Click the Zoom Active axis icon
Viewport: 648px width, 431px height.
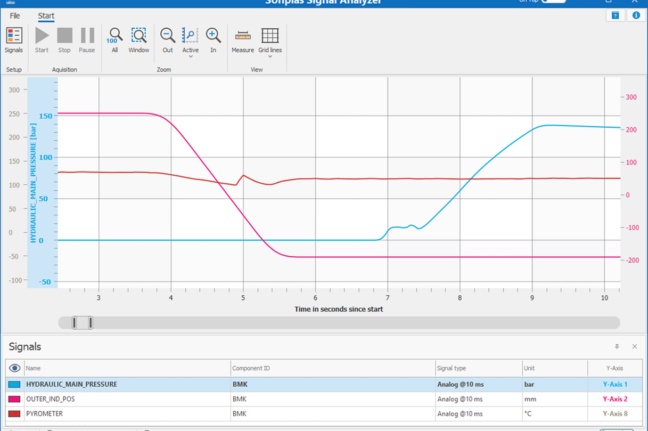pyautogui.click(x=190, y=36)
